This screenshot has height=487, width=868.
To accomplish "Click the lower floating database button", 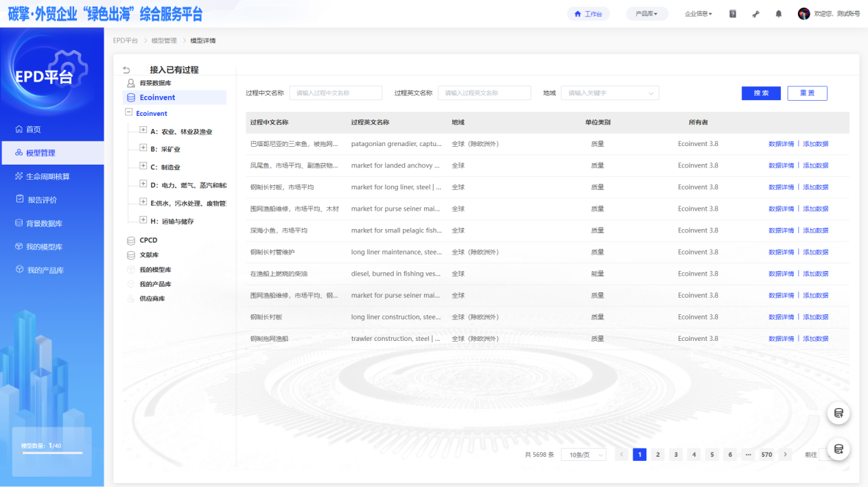I will pos(838,449).
